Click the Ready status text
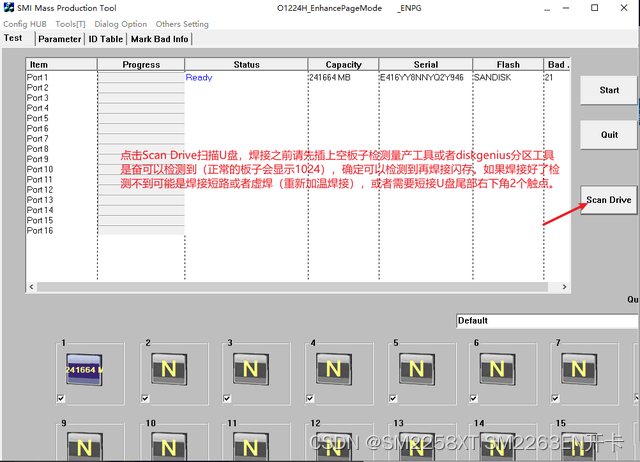 pos(199,78)
